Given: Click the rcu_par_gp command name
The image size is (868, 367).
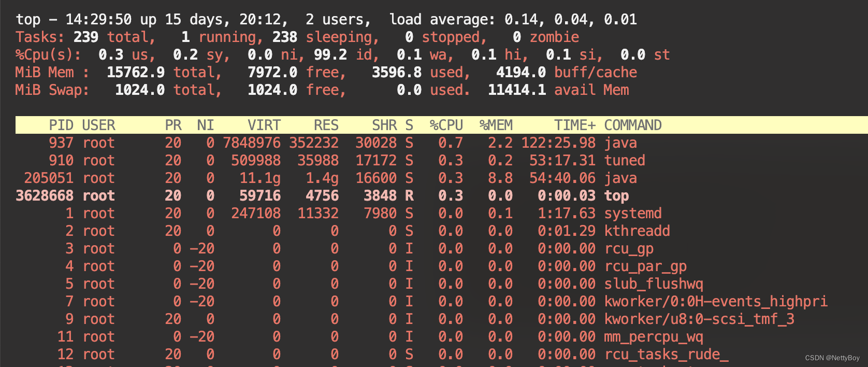Looking at the screenshot, I should [x=645, y=267].
